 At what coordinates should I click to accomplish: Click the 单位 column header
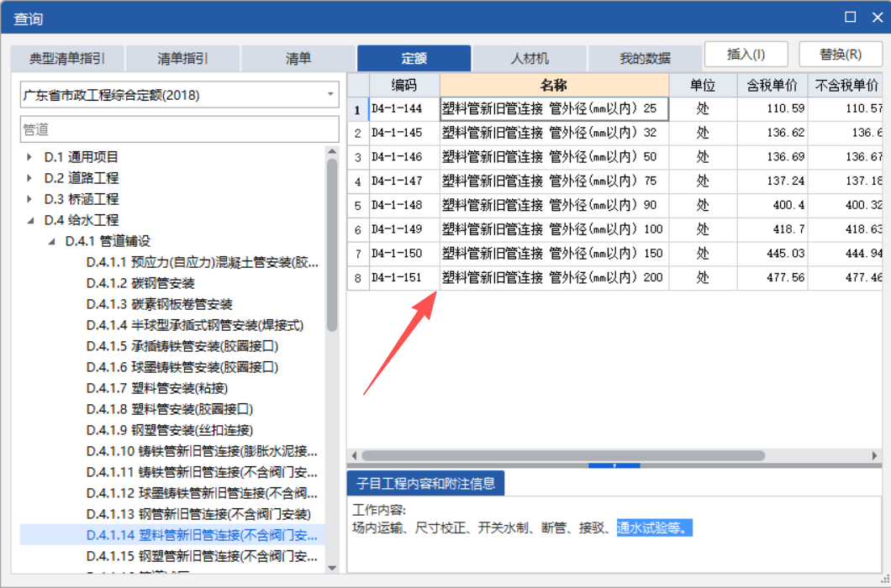pyautogui.click(x=703, y=85)
